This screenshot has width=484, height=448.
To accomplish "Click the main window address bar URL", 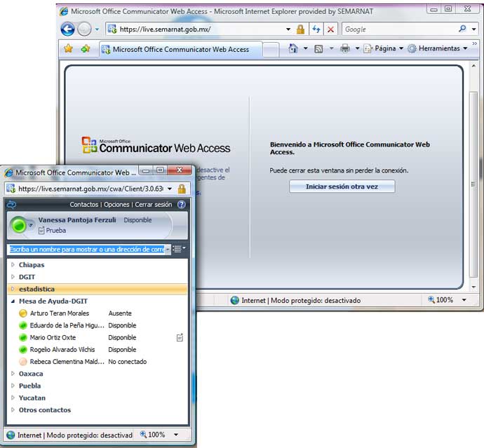I will (165, 29).
